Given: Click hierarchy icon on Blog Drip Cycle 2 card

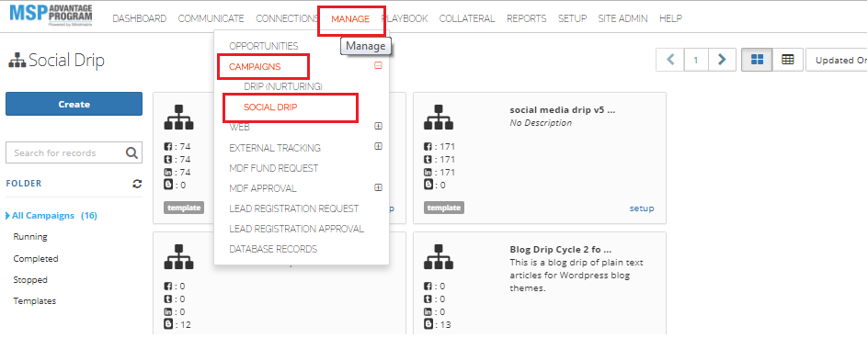Looking at the screenshot, I should pyautogui.click(x=439, y=256).
